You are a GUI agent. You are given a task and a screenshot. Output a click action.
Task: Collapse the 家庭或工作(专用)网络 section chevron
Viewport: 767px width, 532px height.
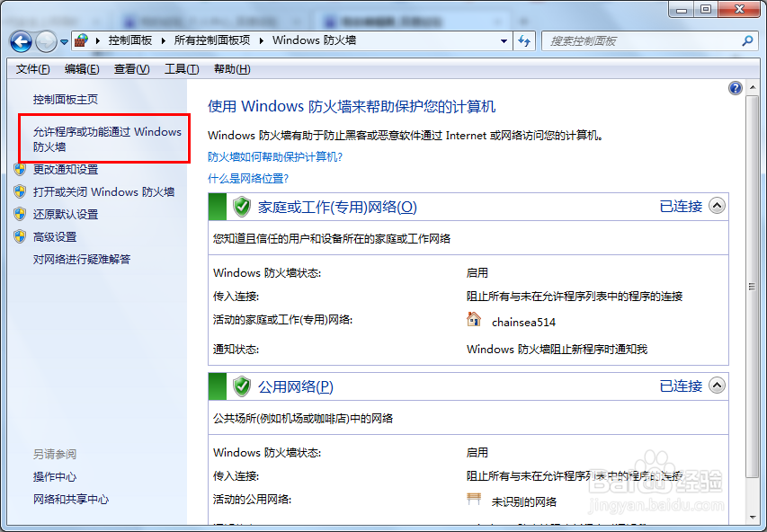pyautogui.click(x=718, y=206)
